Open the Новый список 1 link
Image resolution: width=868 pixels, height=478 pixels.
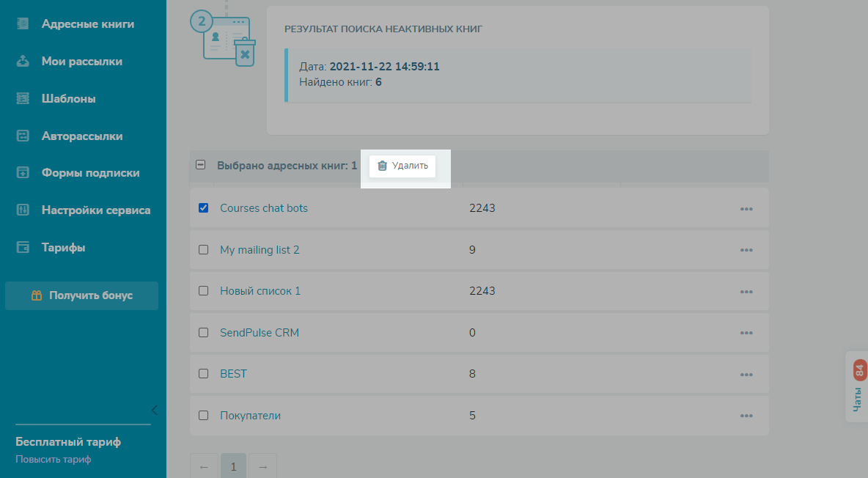click(x=260, y=291)
